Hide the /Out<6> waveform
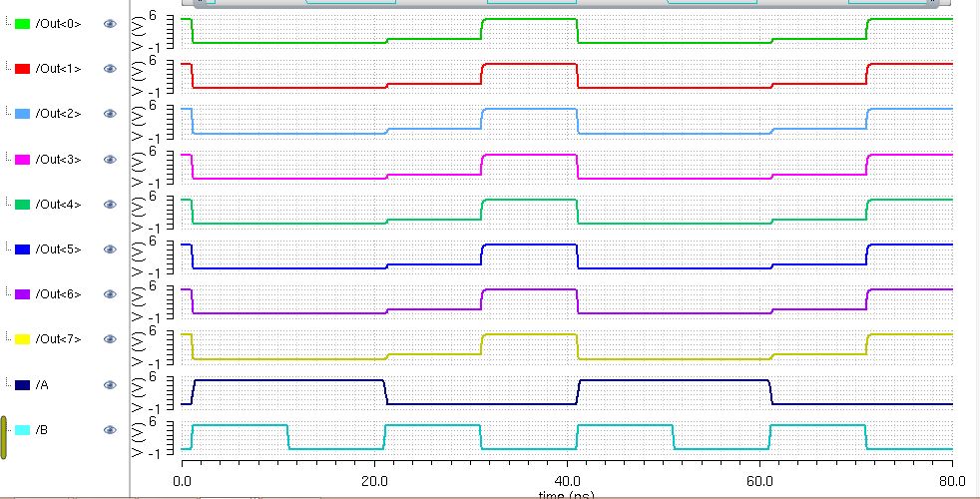Screen dimensions: 980x499 click(x=110, y=293)
